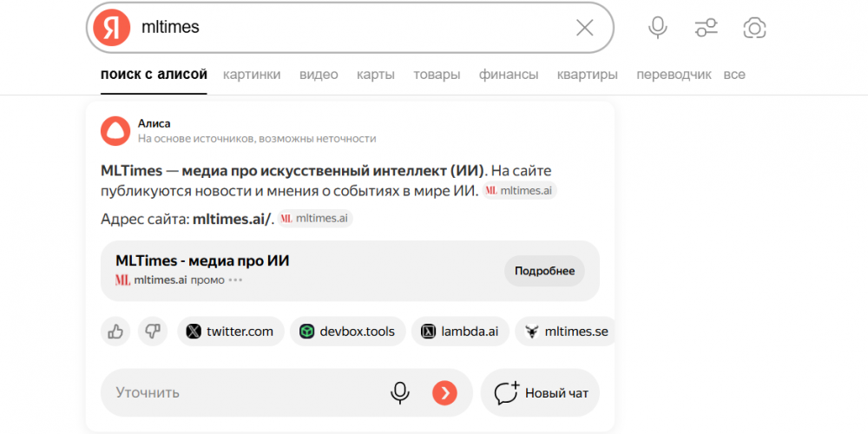
Task: Select the картинки tab
Action: click(252, 75)
